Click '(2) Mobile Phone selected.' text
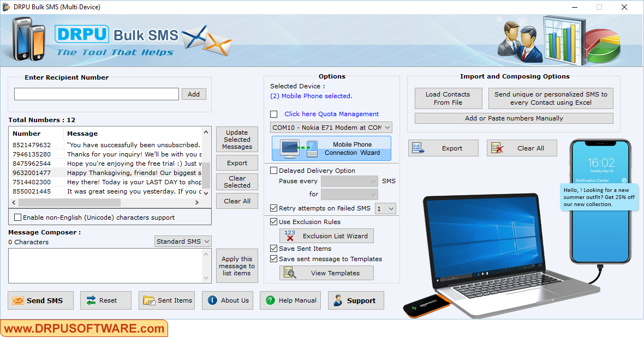 (311, 96)
